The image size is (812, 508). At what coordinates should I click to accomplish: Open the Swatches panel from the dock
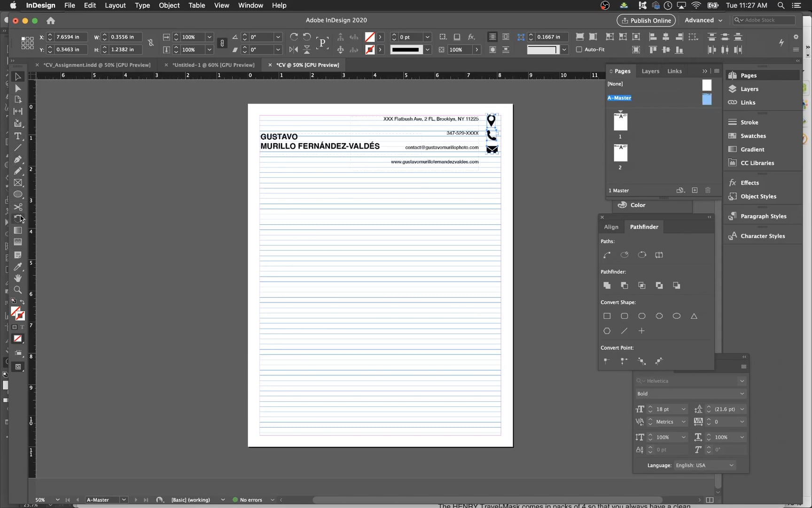click(x=753, y=136)
